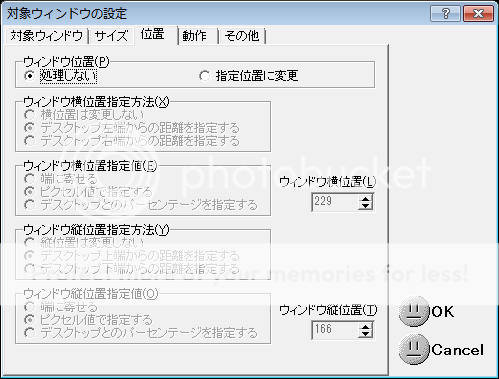The height and width of the screenshot is (379, 499).
Task: Switch to the 動作 tab
Action: (x=197, y=36)
